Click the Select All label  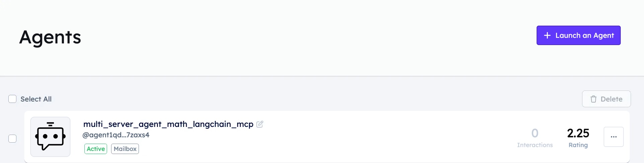tap(36, 99)
